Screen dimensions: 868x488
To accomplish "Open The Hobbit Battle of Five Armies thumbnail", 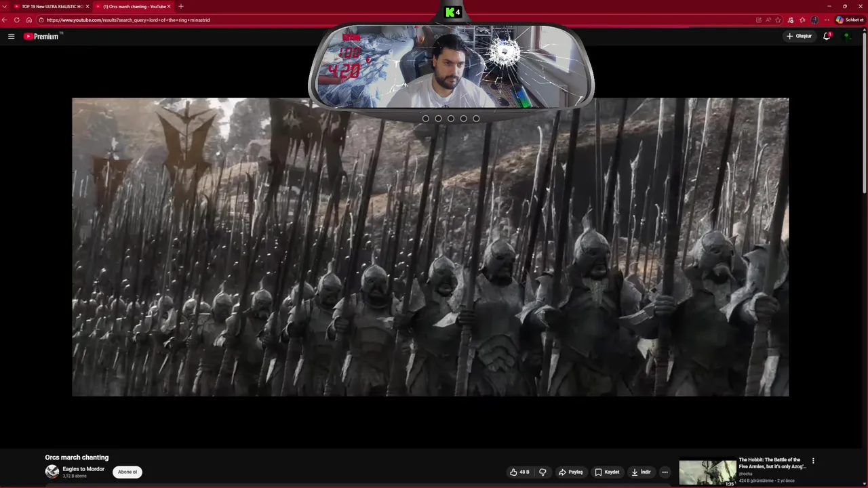I will [707, 473].
